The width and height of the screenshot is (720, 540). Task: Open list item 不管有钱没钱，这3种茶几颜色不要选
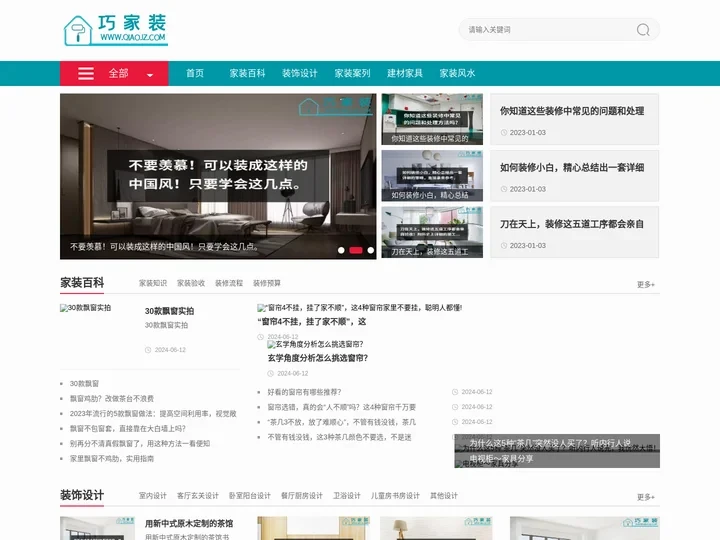[x=339, y=438]
